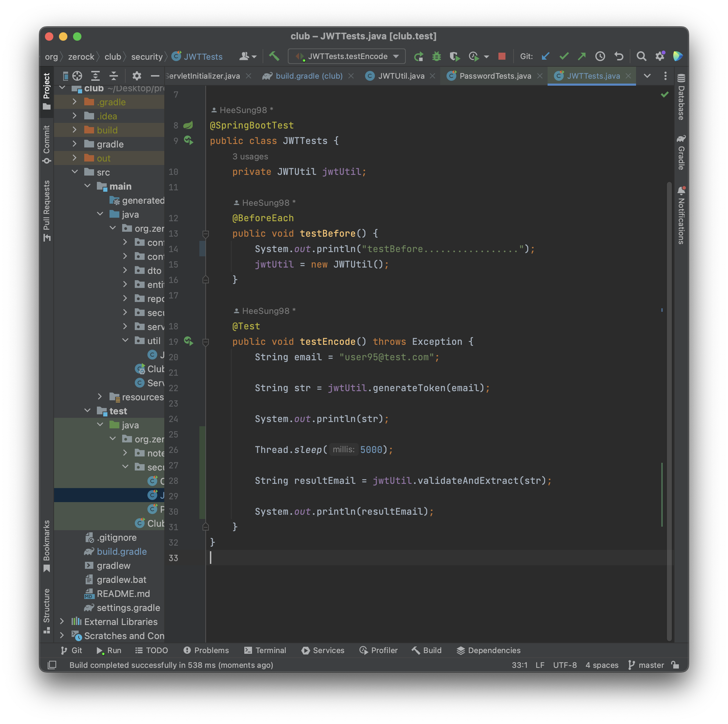
Task: Toggle the Project tool window stripe button
Action: 47,91
